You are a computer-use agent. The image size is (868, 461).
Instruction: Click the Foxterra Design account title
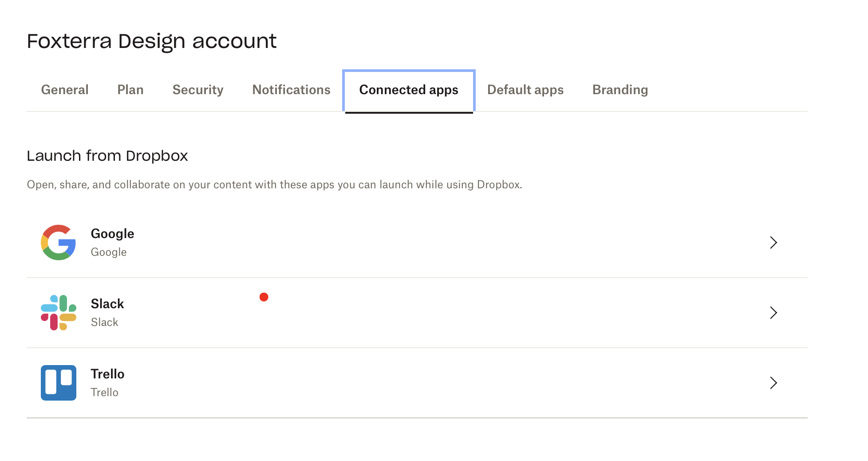pos(152,41)
